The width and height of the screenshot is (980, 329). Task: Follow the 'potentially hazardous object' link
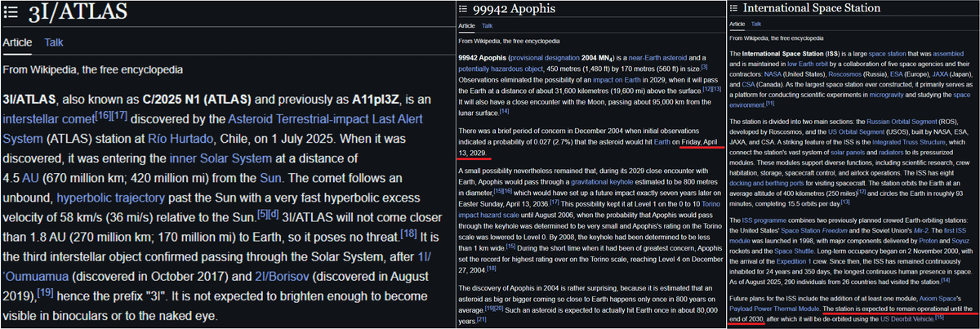[x=500, y=68]
